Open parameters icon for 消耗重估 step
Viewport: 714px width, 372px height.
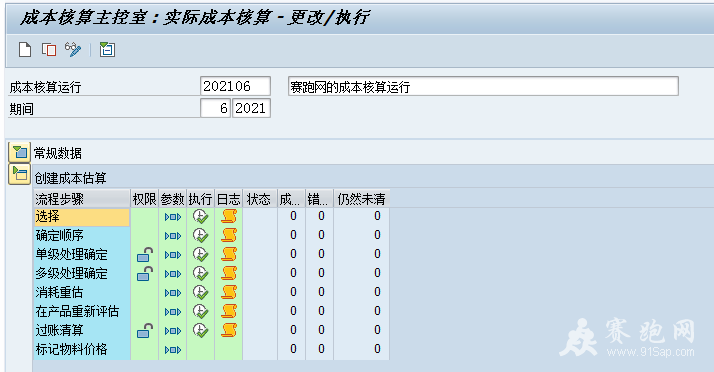click(173, 293)
